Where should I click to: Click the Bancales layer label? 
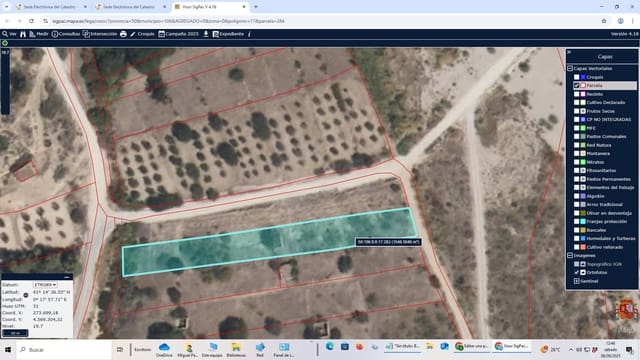pyautogui.click(x=596, y=230)
